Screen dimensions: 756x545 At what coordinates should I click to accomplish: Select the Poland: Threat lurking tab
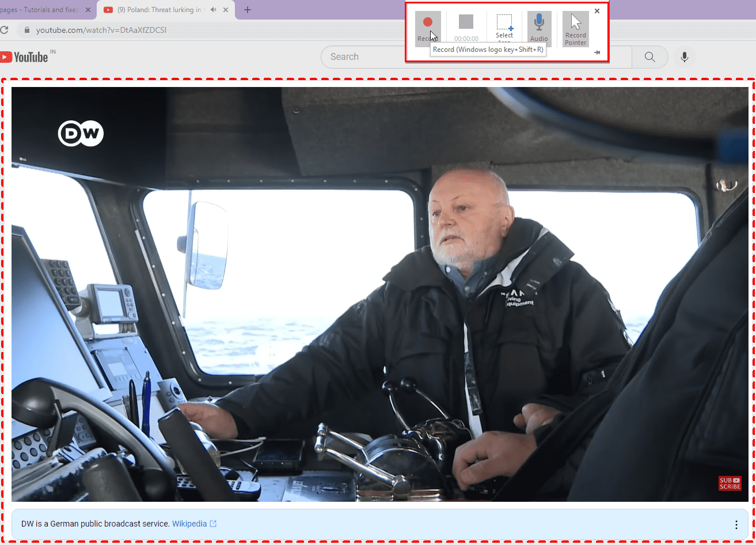click(155, 9)
